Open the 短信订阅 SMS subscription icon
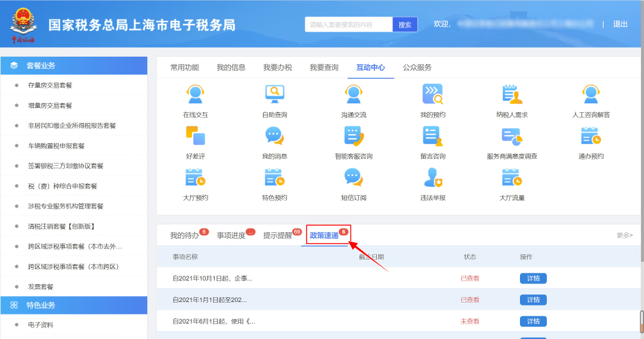This screenshot has height=339, width=644. (x=354, y=178)
